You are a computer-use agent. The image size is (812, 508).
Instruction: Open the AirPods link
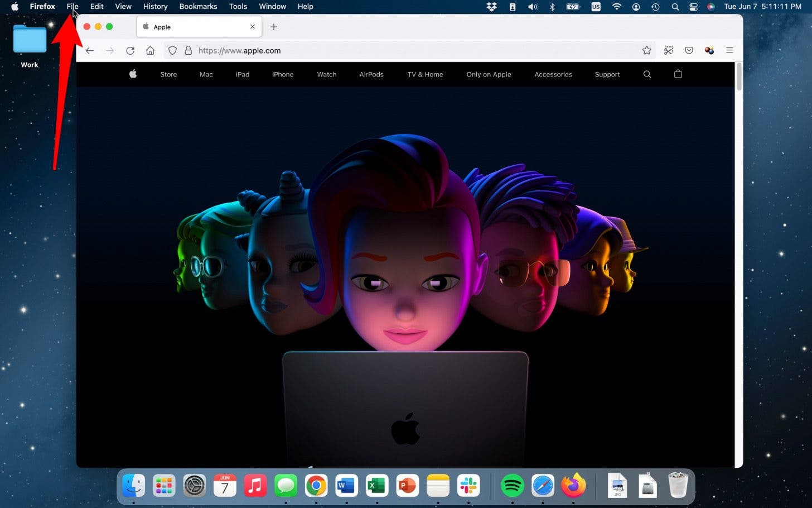point(371,74)
